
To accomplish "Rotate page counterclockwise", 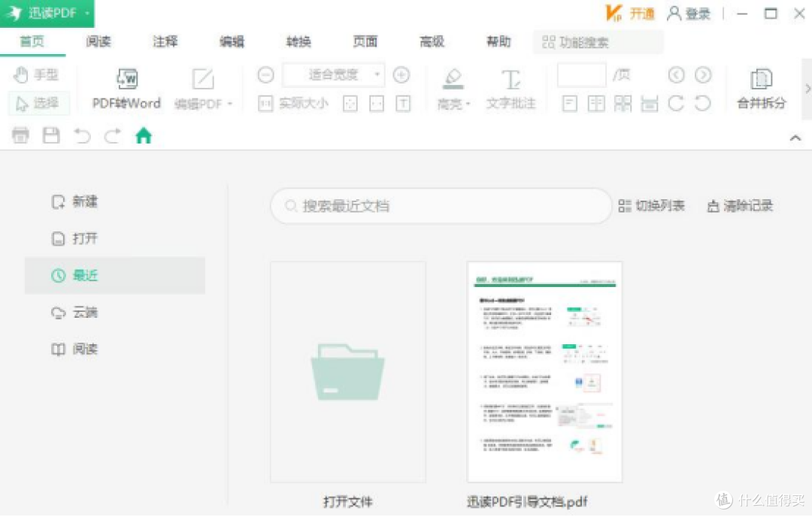I will (x=703, y=104).
